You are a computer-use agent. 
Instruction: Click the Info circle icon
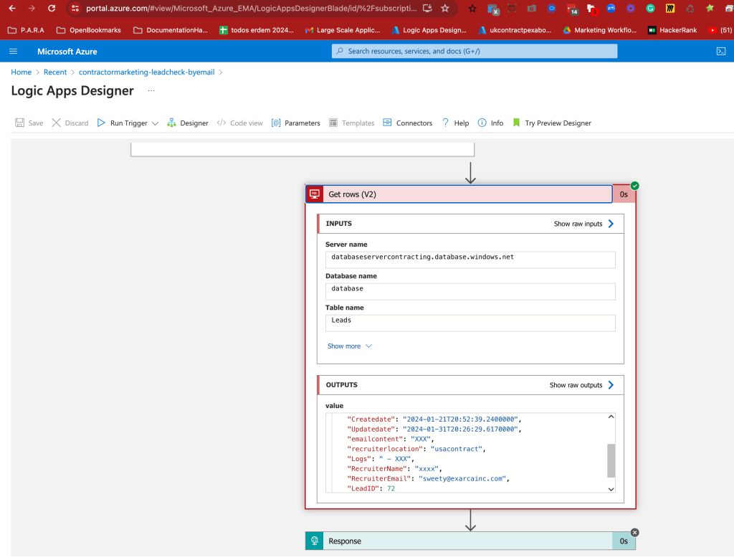pos(482,123)
